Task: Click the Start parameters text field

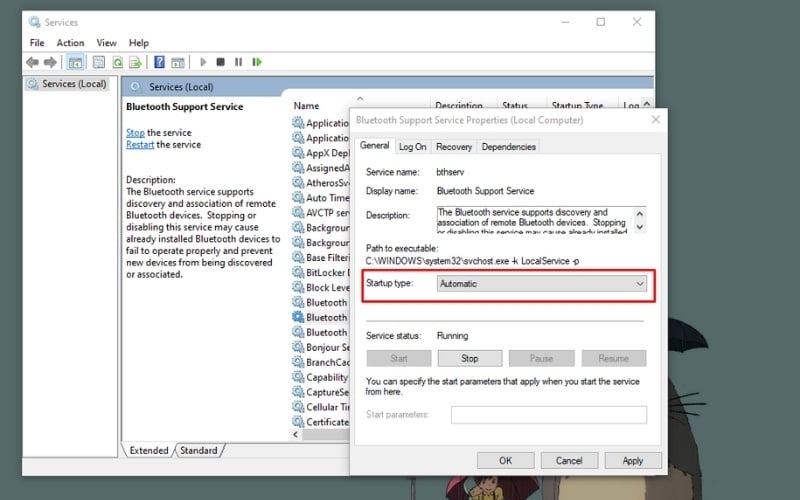Action: tap(548, 414)
